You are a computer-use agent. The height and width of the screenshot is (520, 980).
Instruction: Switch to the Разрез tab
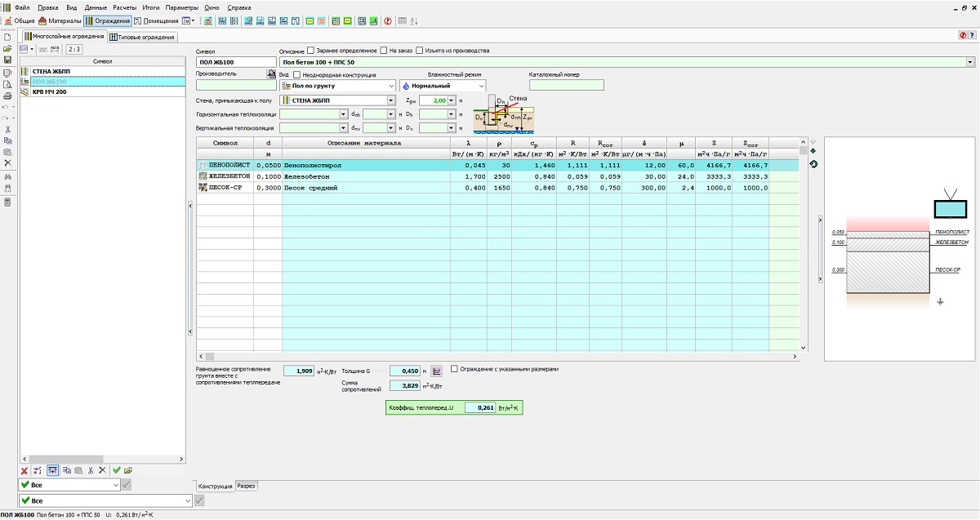(x=246, y=486)
